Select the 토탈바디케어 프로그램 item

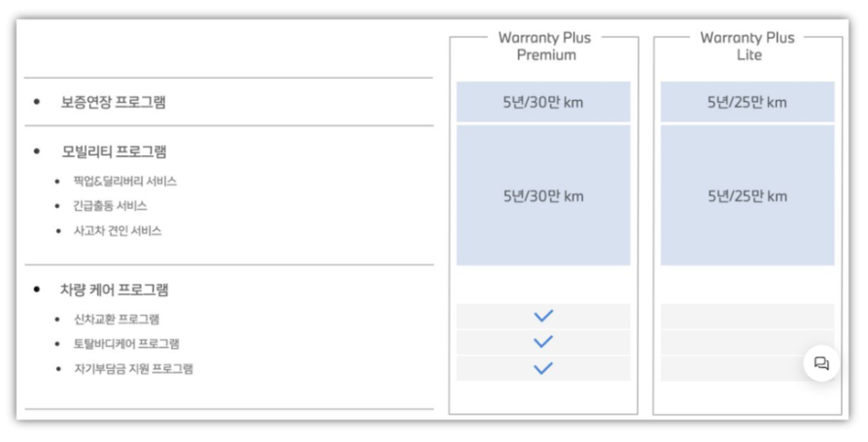(125, 344)
